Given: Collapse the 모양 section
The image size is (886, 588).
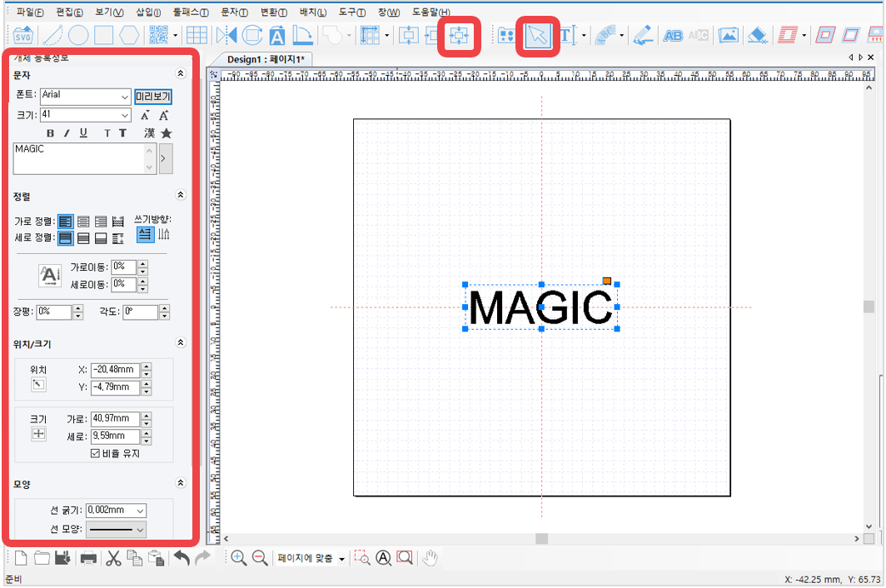Looking at the screenshot, I should coord(180,483).
